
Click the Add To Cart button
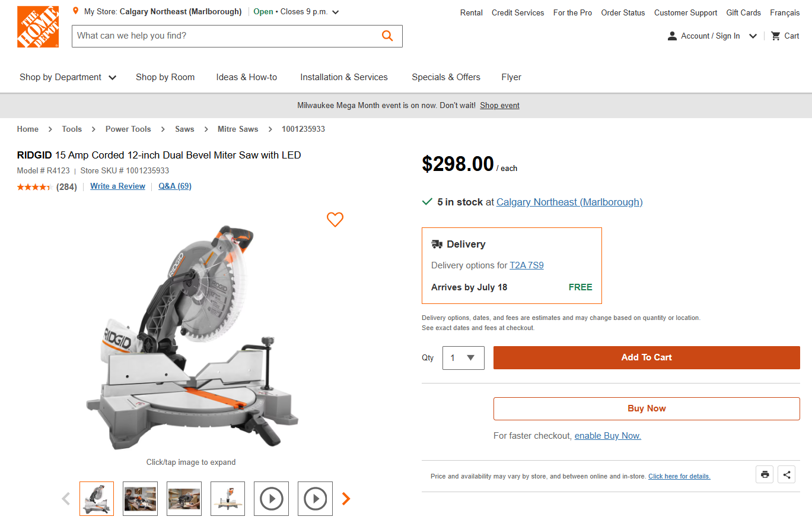647,357
